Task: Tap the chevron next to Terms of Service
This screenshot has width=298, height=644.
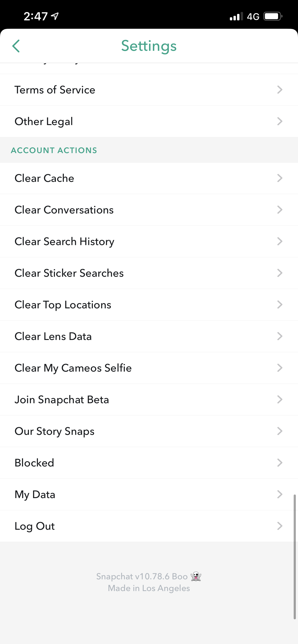Action: point(280,90)
